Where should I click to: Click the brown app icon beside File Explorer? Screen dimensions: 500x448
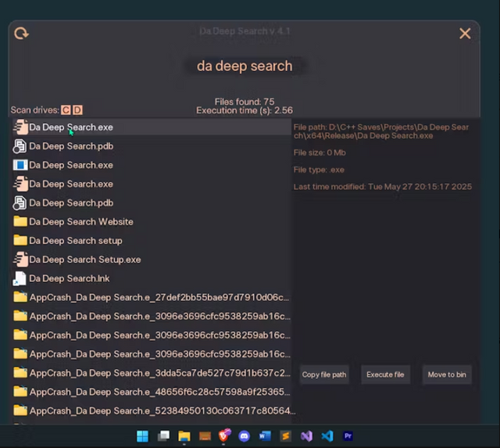[205, 436]
